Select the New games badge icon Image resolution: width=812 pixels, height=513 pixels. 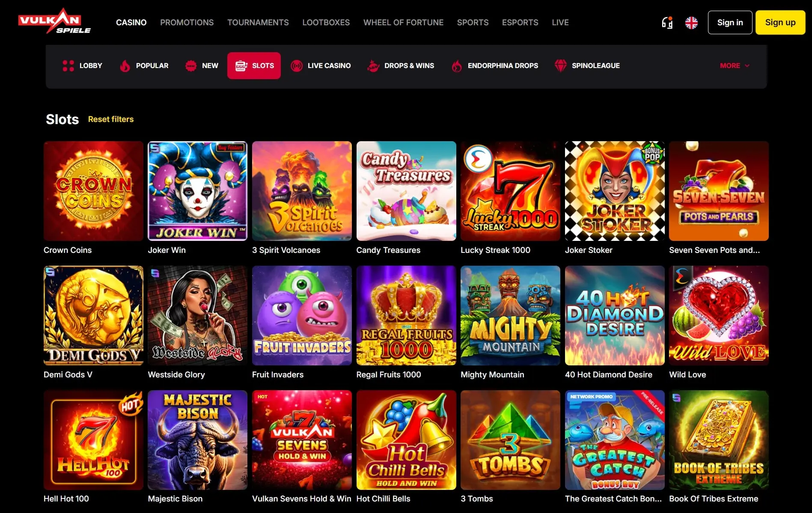tap(190, 65)
